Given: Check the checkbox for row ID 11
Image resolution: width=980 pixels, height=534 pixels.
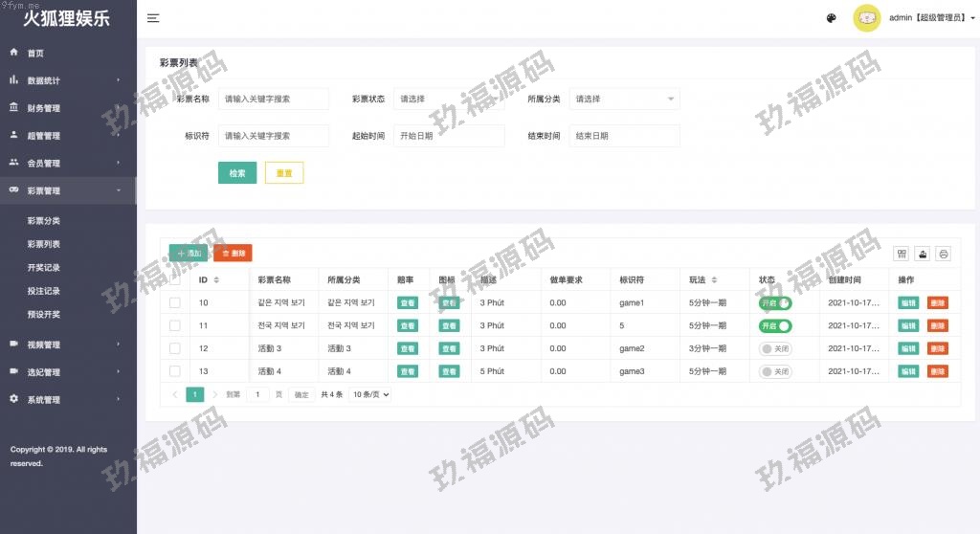Looking at the screenshot, I should [x=174, y=325].
